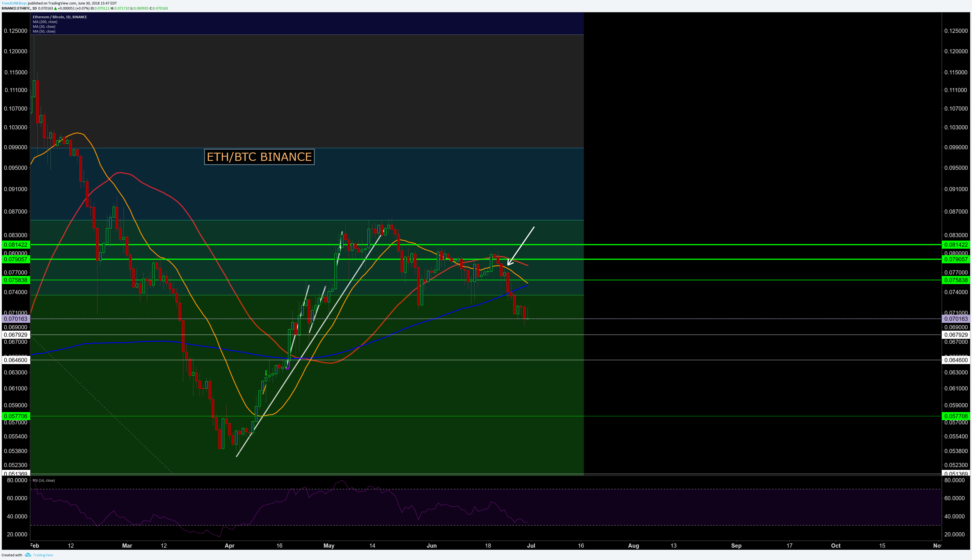The height and width of the screenshot is (560, 972).
Task: Click the 0.067929 white label on left axis
Action: tap(16, 335)
